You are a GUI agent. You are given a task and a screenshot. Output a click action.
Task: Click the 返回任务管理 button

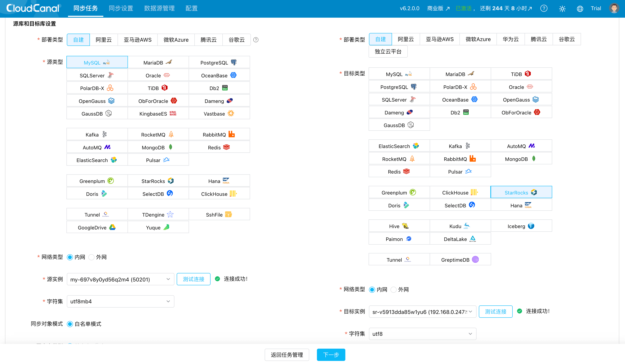pos(287,355)
